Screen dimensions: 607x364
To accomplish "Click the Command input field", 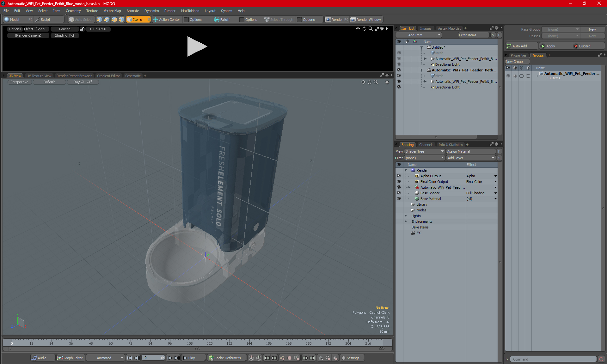I will pos(554,359).
